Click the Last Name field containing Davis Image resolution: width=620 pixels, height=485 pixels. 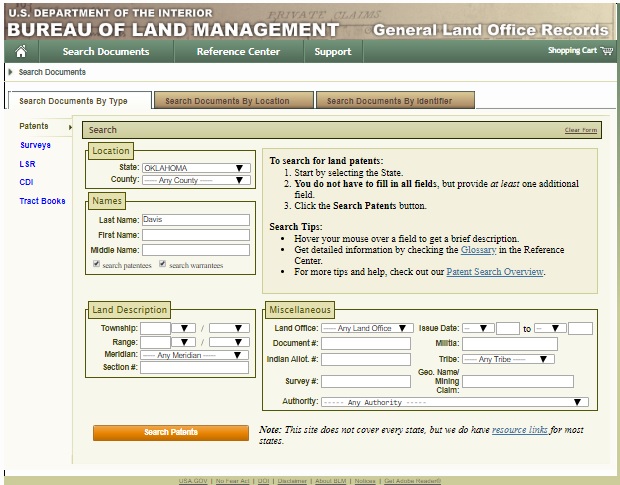pos(196,220)
